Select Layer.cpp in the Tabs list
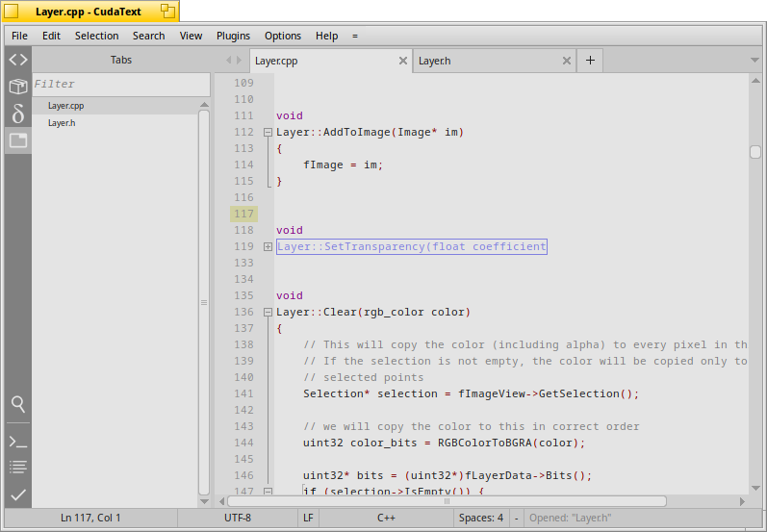This screenshot has width=767, height=532. point(115,106)
